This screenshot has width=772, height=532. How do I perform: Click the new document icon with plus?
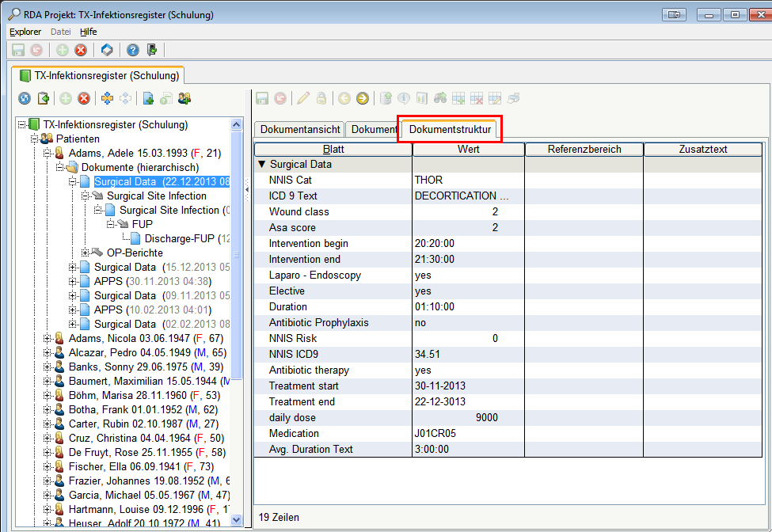[148, 98]
